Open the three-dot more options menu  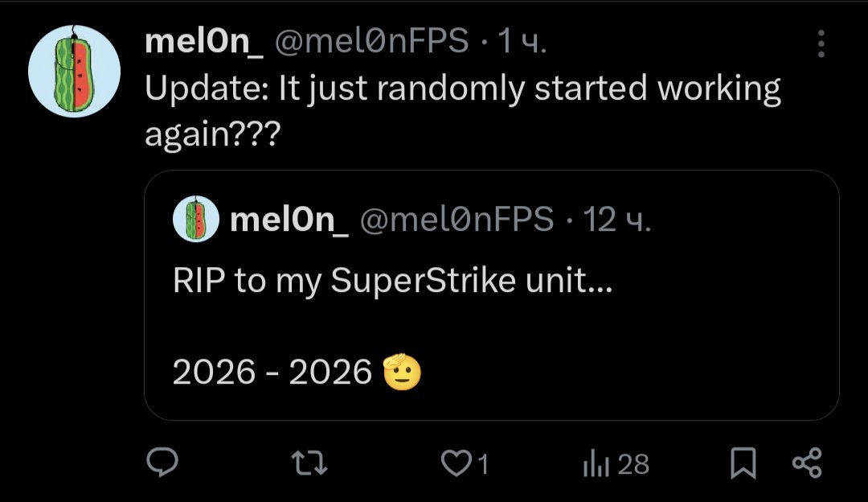click(821, 44)
